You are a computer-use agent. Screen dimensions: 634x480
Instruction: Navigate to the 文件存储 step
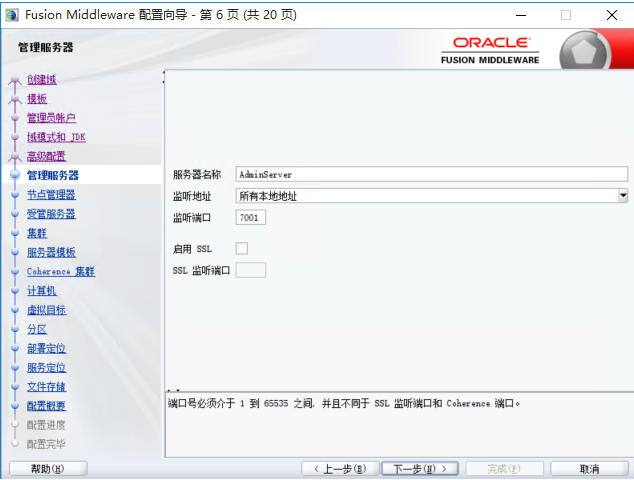pos(46,387)
